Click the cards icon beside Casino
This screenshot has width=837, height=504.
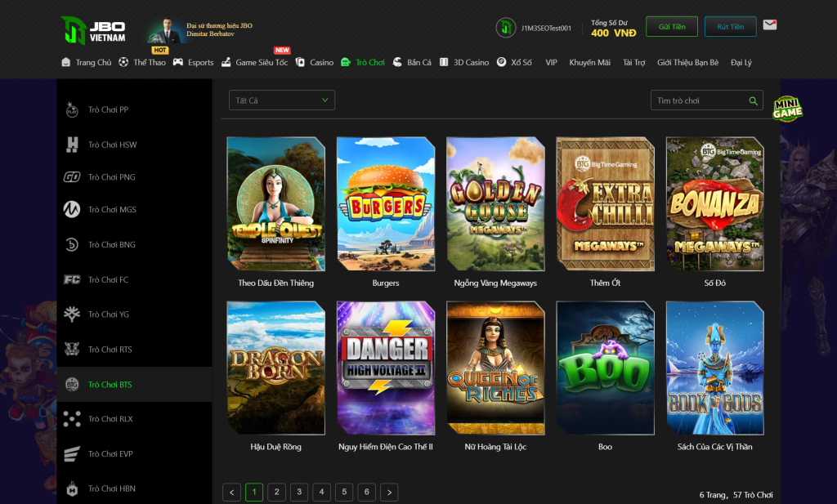pyautogui.click(x=300, y=62)
